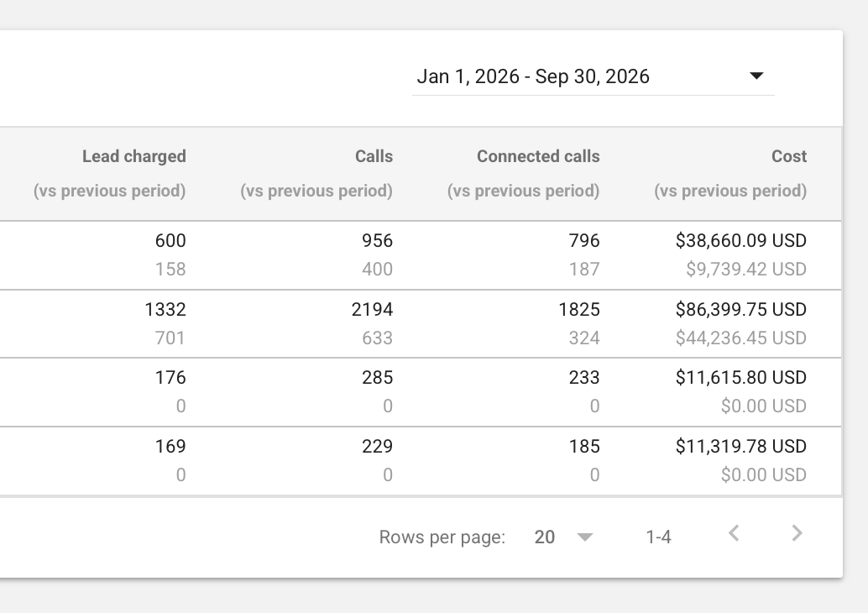Select the connected calls value 233
The width and height of the screenshot is (868, 613).
(x=584, y=377)
